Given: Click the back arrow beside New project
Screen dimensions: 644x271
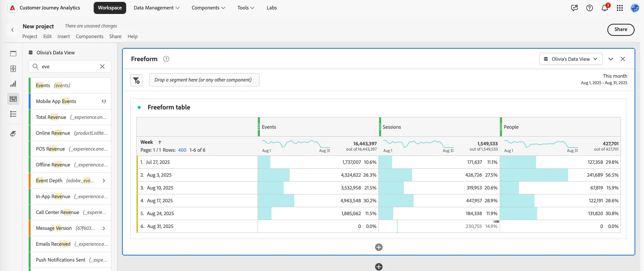Looking at the screenshot, I should [12, 30].
